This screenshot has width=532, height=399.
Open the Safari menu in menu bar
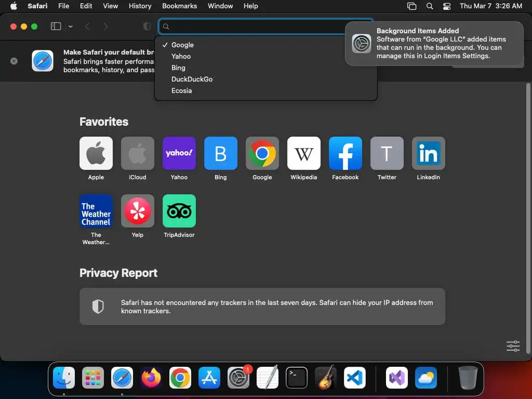click(x=37, y=6)
